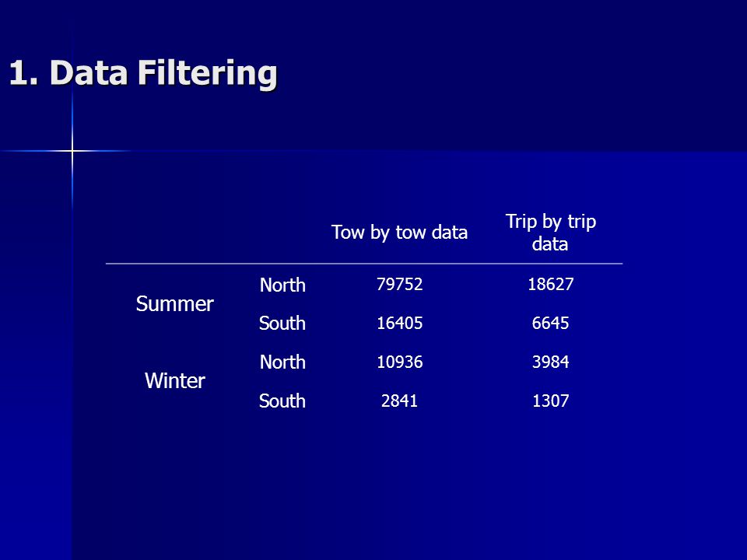Viewport: 747px width, 560px height.
Task: Select the Summer 'South' sub-row label
Action: 282,324
